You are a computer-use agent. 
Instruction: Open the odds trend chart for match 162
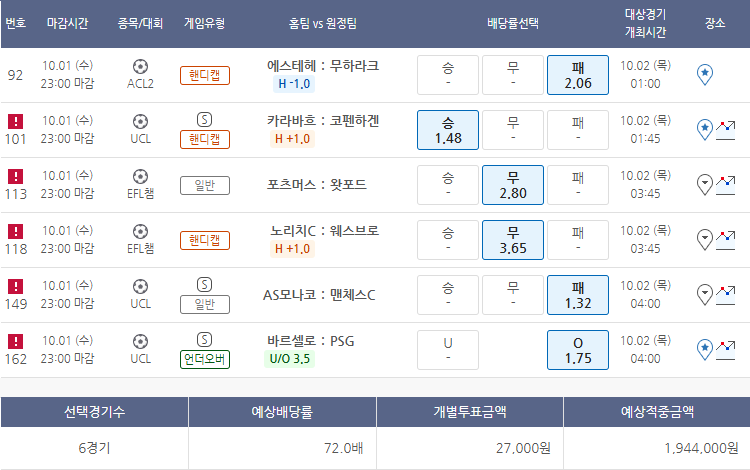click(725, 349)
